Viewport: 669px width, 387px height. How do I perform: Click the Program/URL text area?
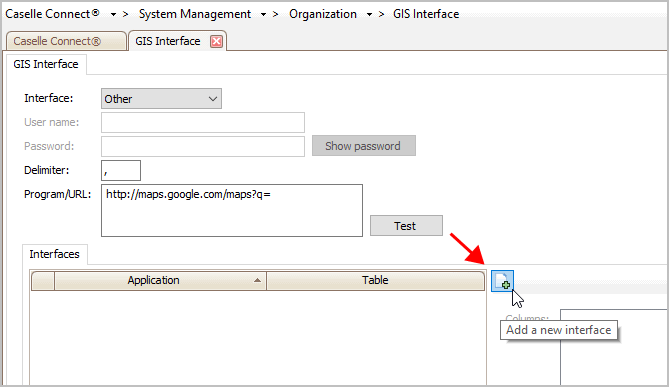point(232,210)
